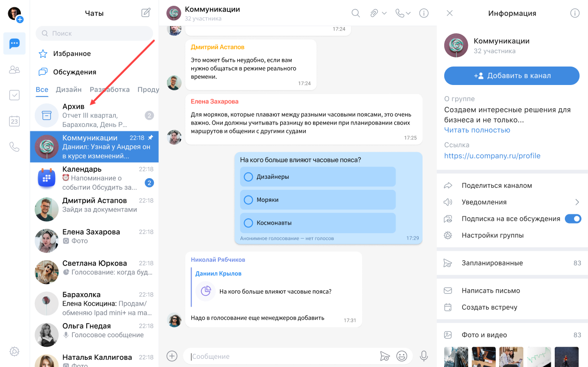Switch to the Дизайн chat tab
This screenshot has height=367, width=588.
pyautogui.click(x=68, y=89)
